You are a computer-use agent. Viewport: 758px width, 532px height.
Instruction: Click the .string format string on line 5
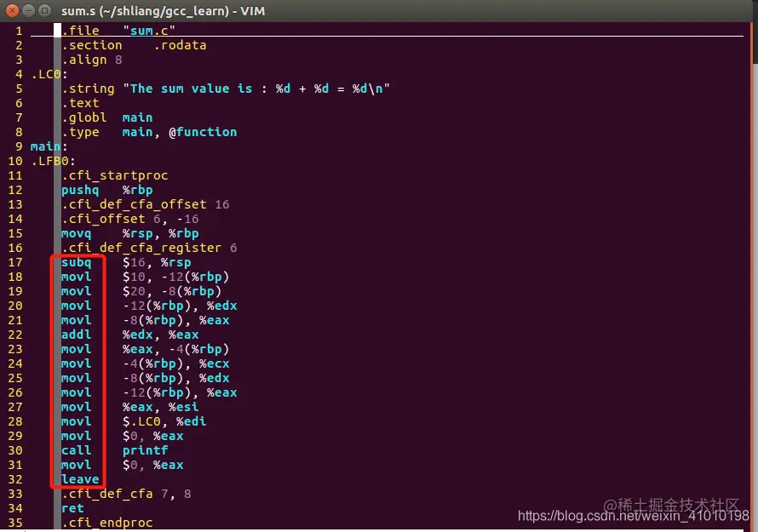coord(256,89)
